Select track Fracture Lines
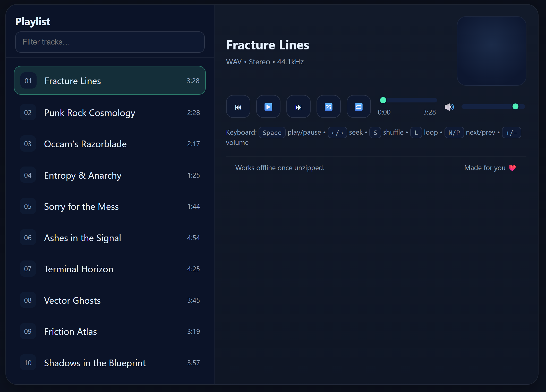The height and width of the screenshot is (392, 546). click(110, 81)
